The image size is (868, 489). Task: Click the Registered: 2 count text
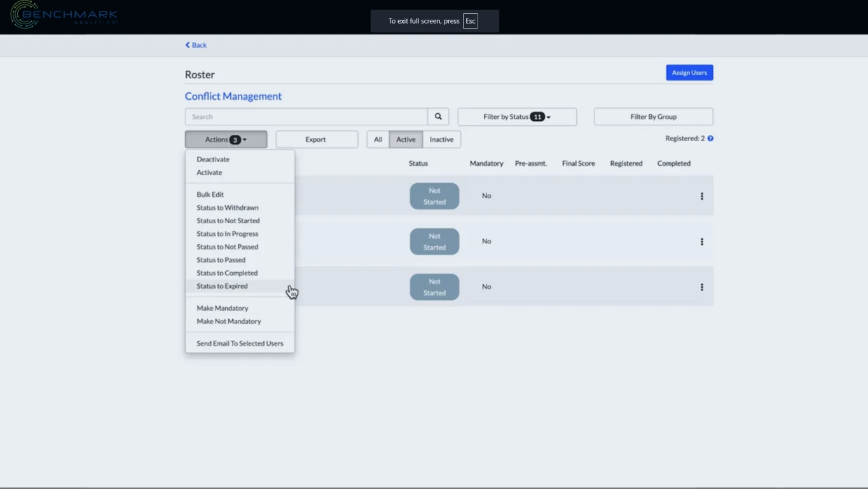[685, 139]
